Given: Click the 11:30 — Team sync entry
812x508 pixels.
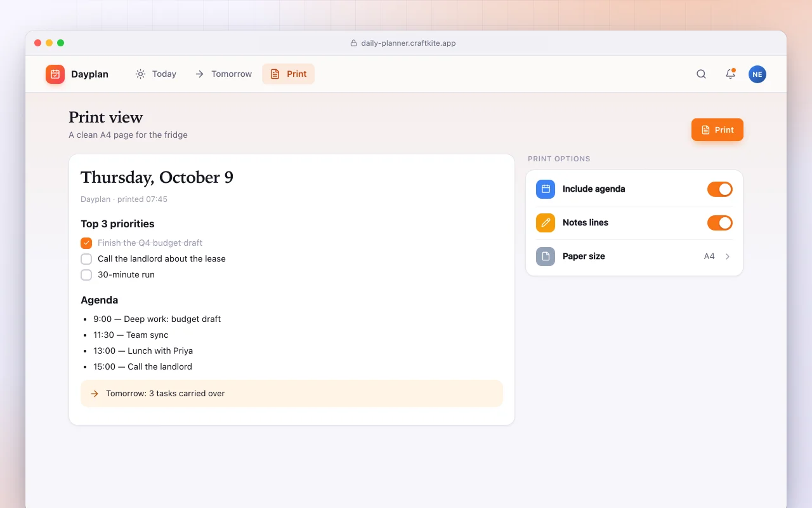Looking at the screenshot, I should pyautogui.click(x=131, y=335).
